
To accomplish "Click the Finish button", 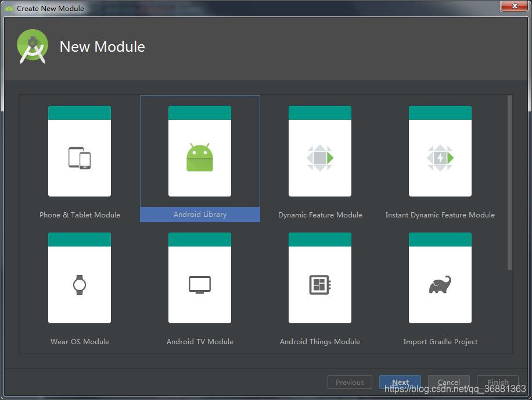I will pyautogui.click(x=497, y=382).
